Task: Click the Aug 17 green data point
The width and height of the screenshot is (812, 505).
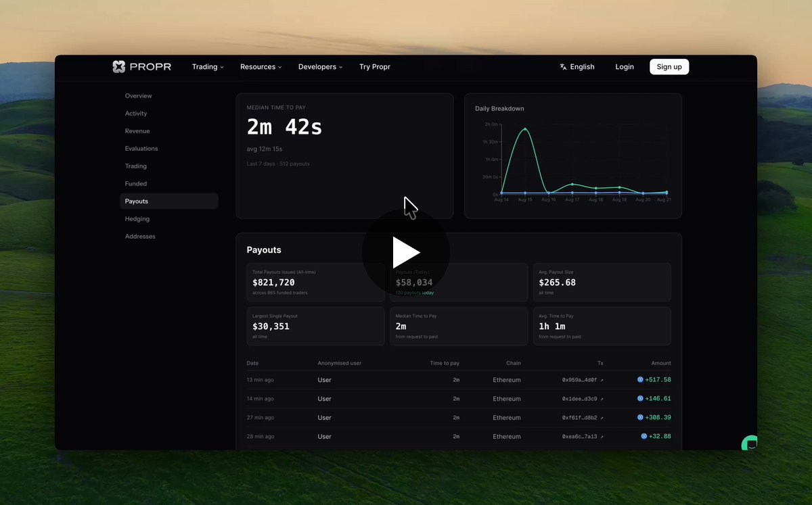Action: point(572,184)
